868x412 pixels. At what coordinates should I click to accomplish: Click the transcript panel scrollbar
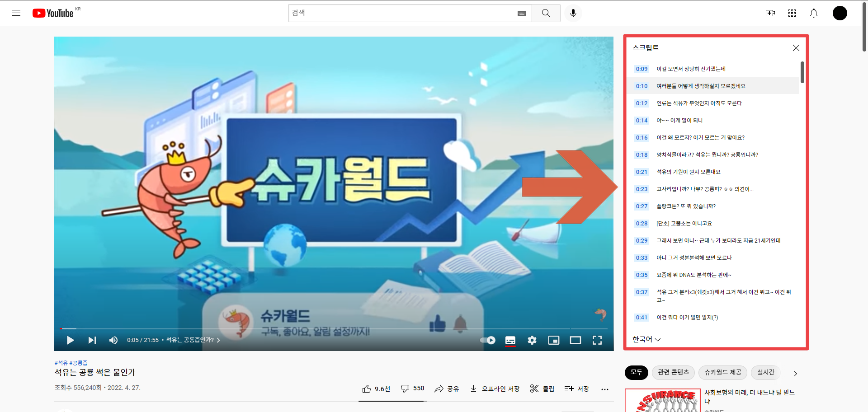tap(802, 72)
